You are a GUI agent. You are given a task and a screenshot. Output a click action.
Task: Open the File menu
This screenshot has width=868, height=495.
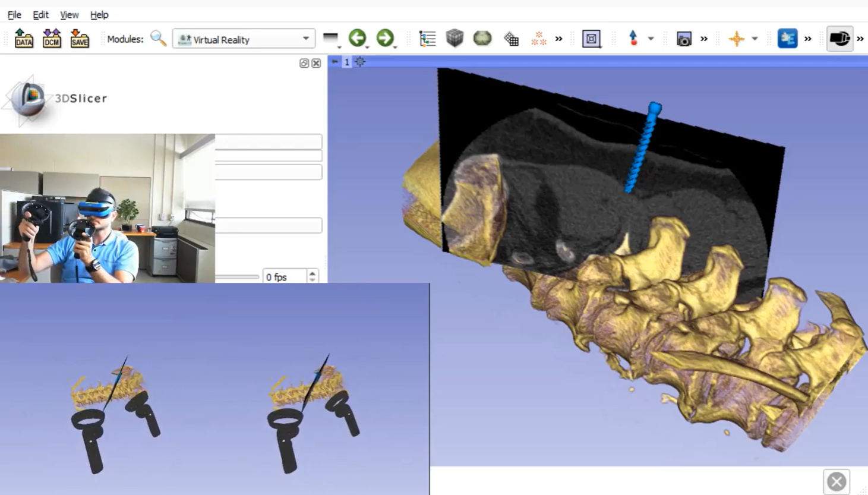click(x=14, y=14)
